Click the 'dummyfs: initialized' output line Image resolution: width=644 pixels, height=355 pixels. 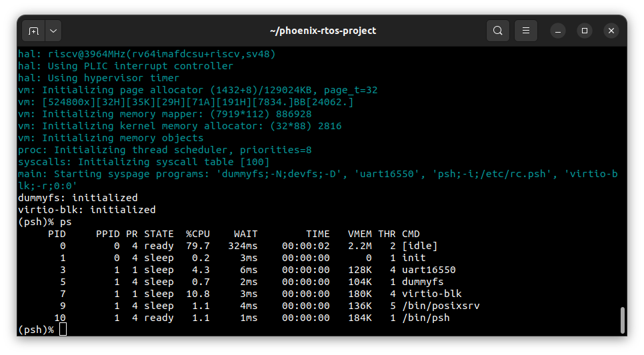(77, 198)
